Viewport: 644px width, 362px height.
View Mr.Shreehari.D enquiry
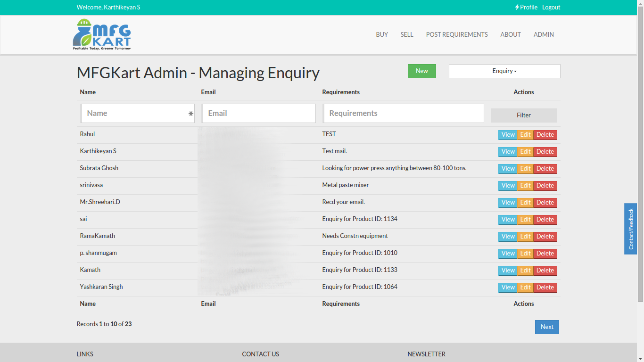point(508,203)
